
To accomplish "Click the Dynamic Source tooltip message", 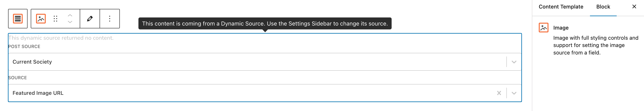I will click(265, 23).
